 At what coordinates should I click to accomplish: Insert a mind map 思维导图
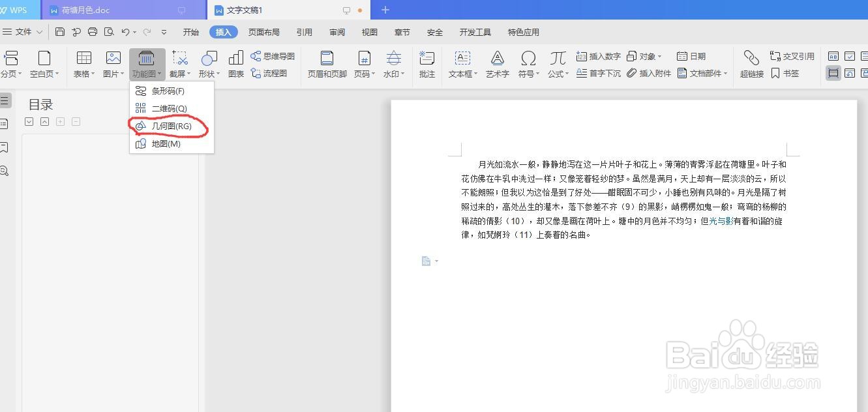[x=273, y=56]
